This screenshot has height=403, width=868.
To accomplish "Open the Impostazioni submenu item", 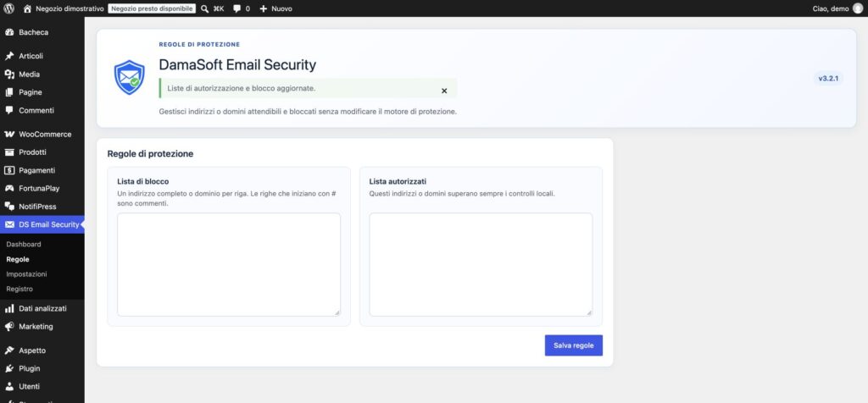I will (26, 273).
